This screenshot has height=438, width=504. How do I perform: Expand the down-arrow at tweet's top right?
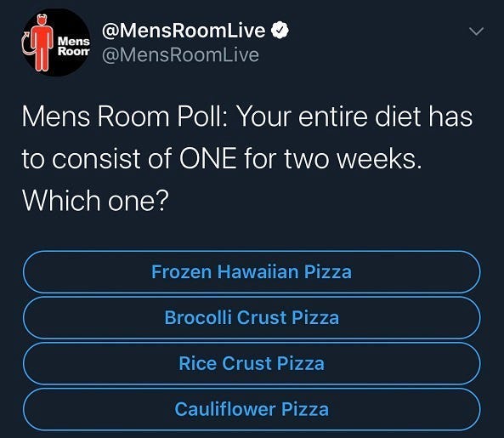476,31
